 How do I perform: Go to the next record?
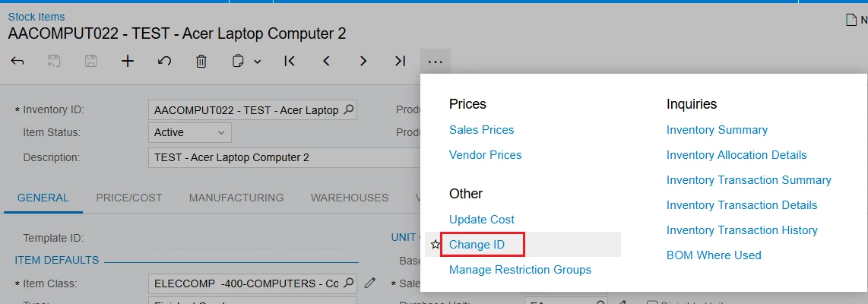[363, 61]
